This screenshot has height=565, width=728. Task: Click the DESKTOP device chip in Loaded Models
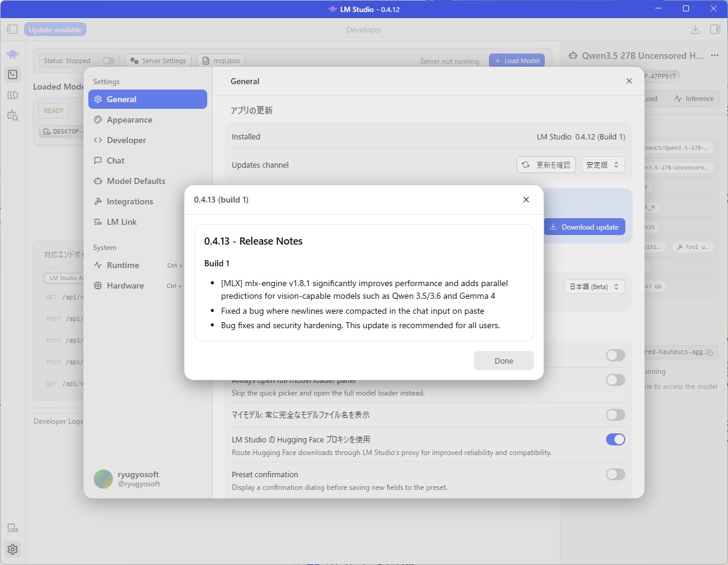61,131
